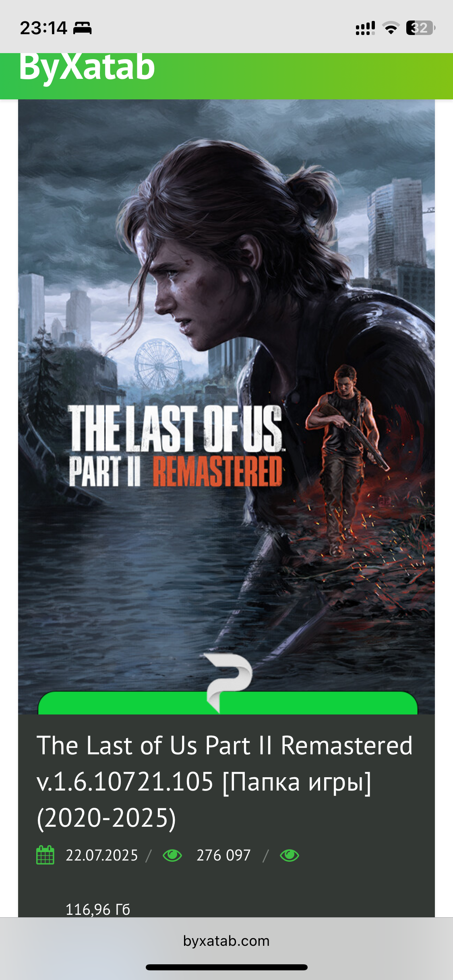The image size is (453, 980).
Task: Tap the 116,96 Гб file size
Action: pos(98,910)
